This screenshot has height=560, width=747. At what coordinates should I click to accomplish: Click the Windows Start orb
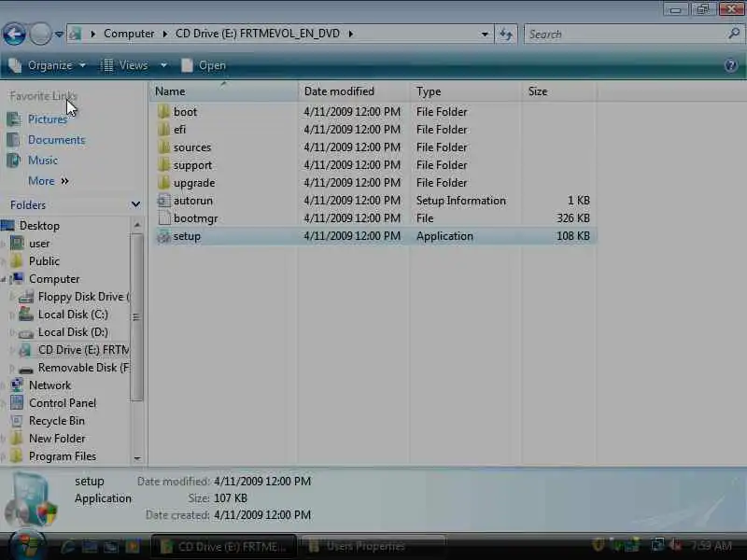28,545
